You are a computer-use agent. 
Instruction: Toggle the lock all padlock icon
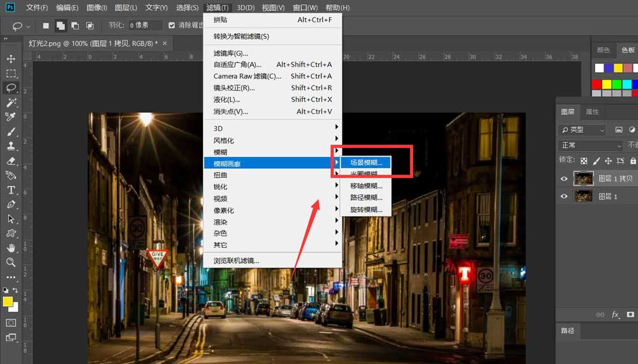click(x=633, y=161)
